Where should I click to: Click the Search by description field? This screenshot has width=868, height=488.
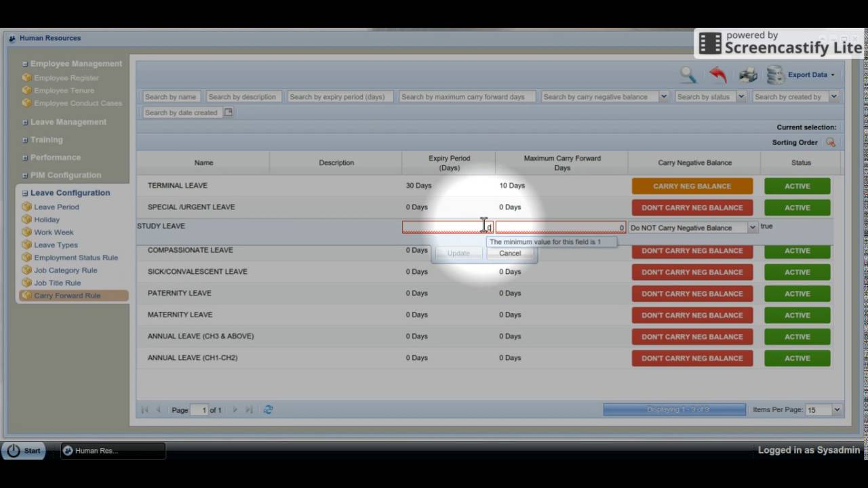point(243,97)
